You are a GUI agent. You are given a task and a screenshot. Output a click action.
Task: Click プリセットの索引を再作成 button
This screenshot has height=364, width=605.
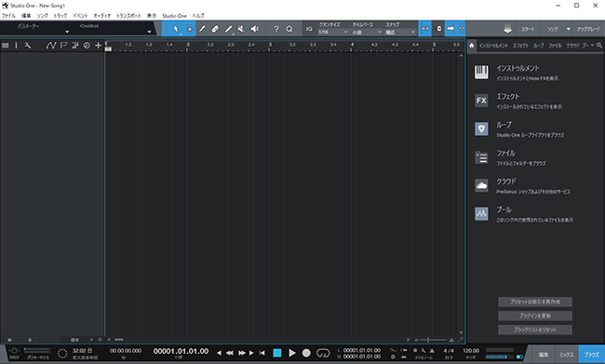point(535,302)
